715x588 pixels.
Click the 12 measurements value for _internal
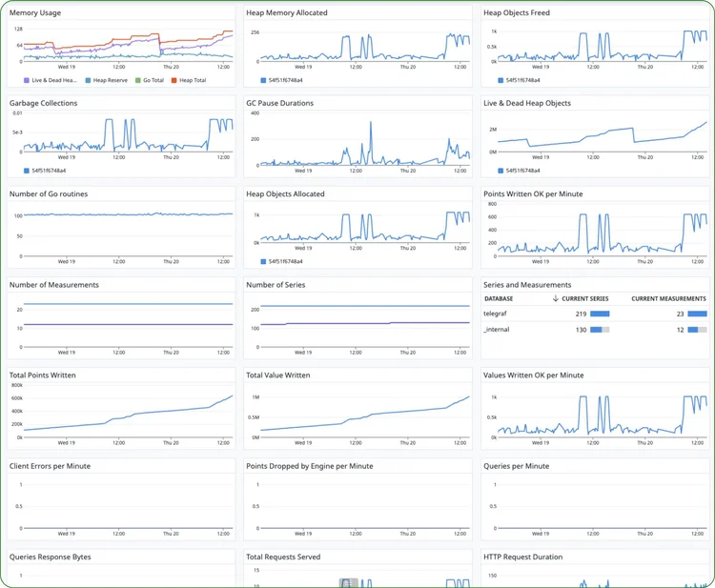tap(680, 330)
